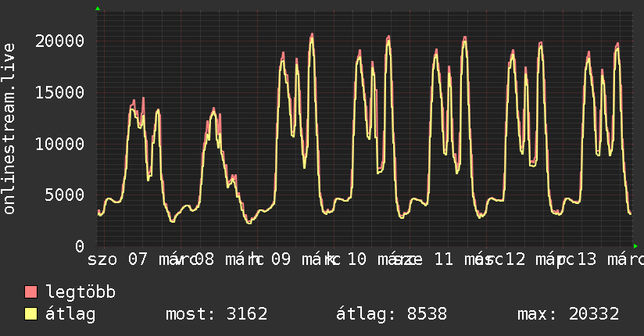Click the green arrow ending the x-axis
The image size is (644, 336).
coord(635,246)
